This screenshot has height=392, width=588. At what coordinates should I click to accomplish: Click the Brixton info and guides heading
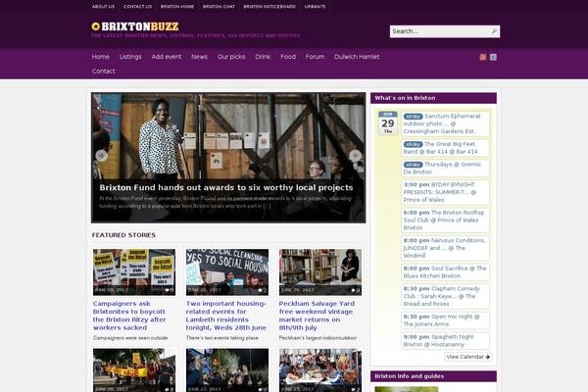[409, 376]
